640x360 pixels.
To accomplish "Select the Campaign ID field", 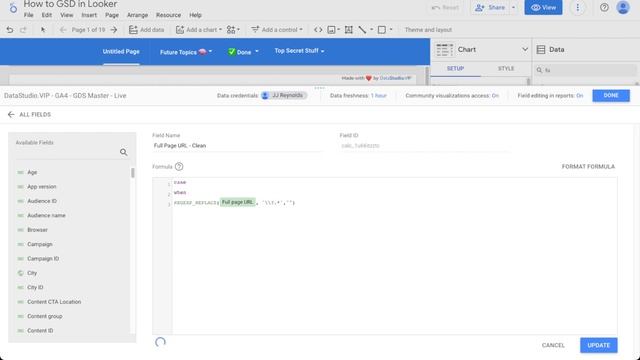I will coord(43,259).
